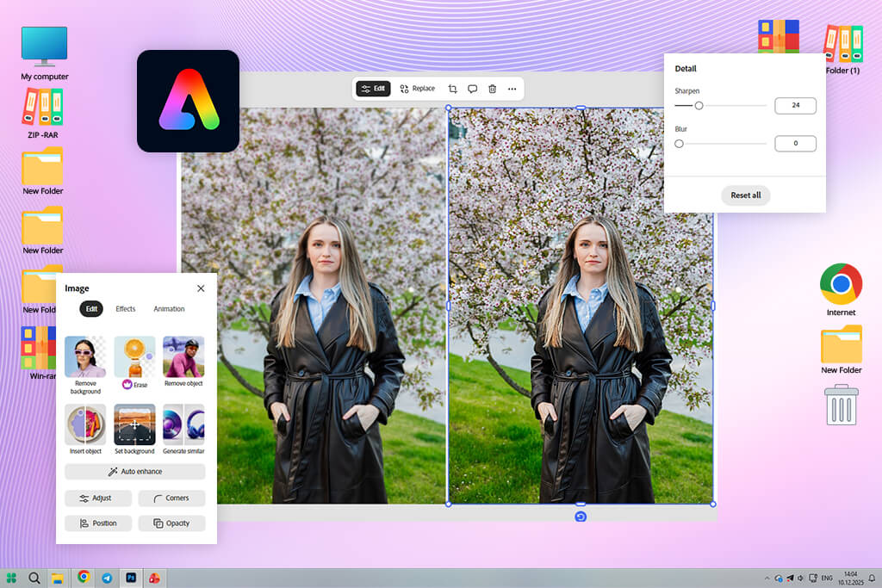The width and height of the screenshot is (882, 588).
Task: Open the recycle bin desktop icon
Action: pos(842,405)
